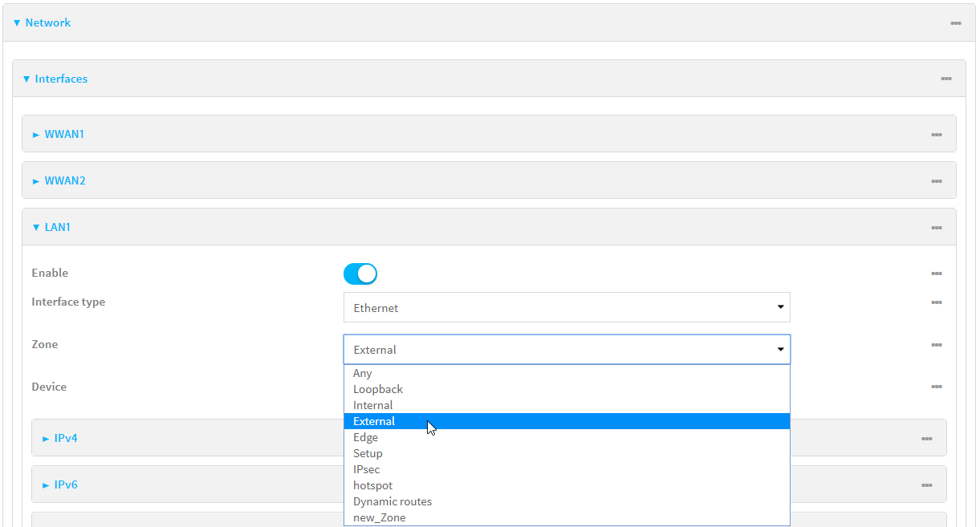The image size is (980, 527).
Task: Open the Interface type dropdown
Action: click(567, 307)
